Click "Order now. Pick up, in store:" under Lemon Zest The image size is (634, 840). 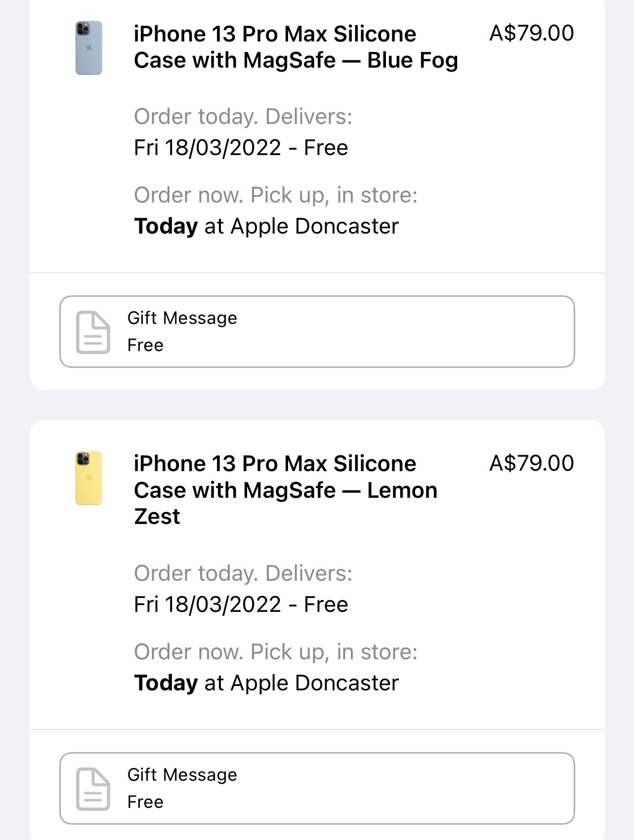tap(276, 652)
